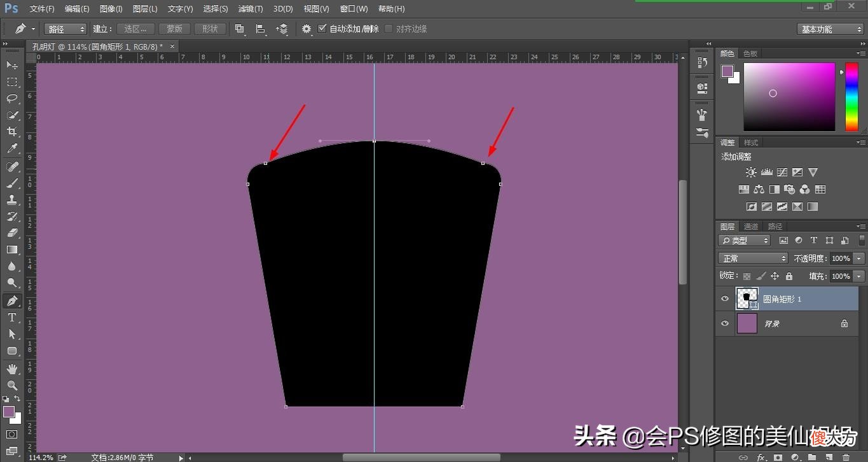
Task: Toggle Quick Mask mode icon
Action: click(12, 435)
